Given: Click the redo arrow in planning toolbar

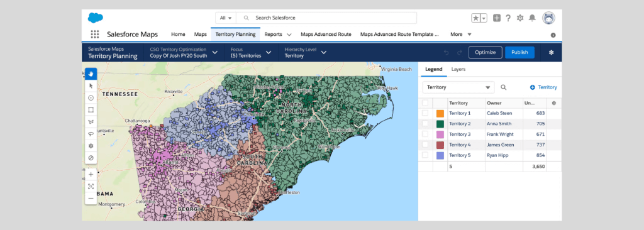Looking at the screenshot, I should coord(460,53).
